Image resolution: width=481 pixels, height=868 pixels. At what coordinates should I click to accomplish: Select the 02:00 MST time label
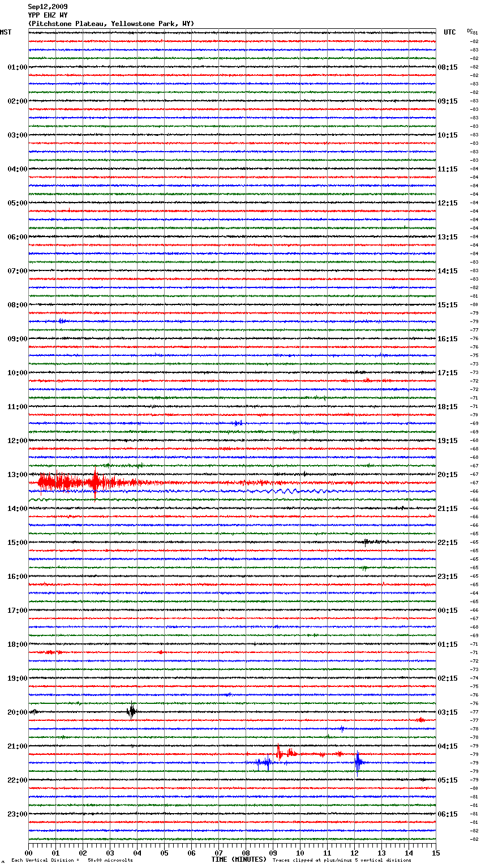[17, 101]
